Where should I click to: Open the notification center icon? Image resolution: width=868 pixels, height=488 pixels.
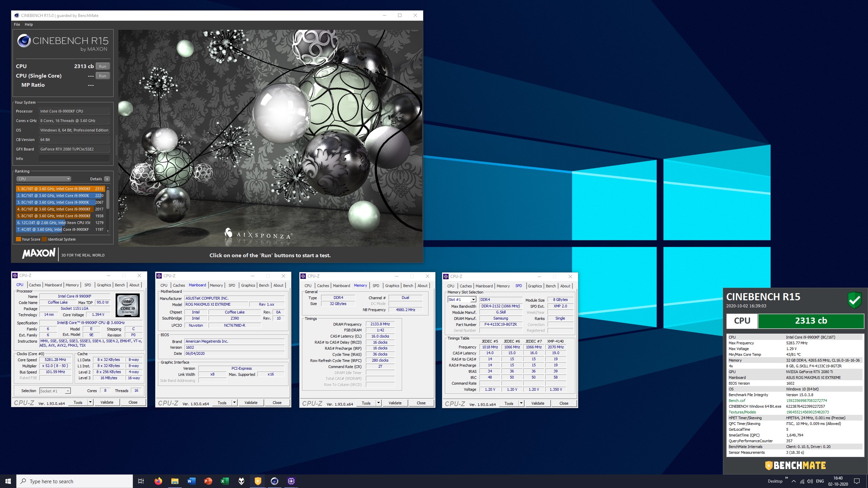pos(857,481)
